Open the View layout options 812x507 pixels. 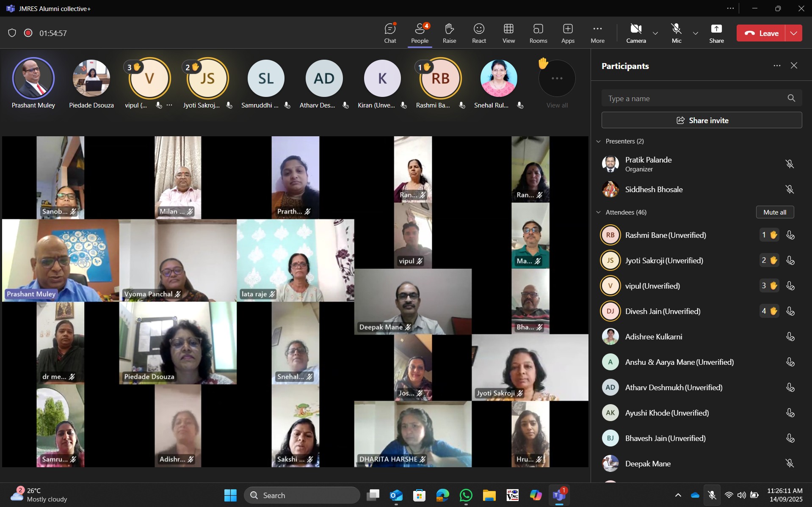click(508, 33)
